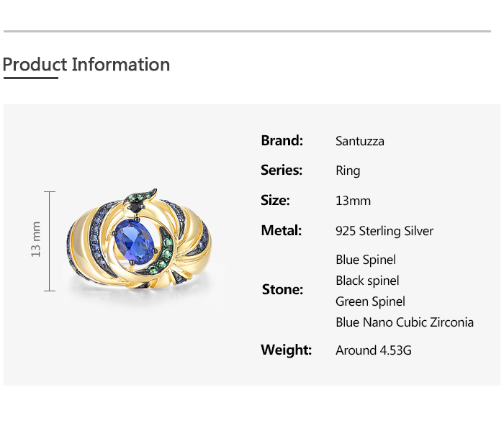This screenshot has width=504, height=423.
Task: Click the Brand label
Action: [x=282, y=140]
